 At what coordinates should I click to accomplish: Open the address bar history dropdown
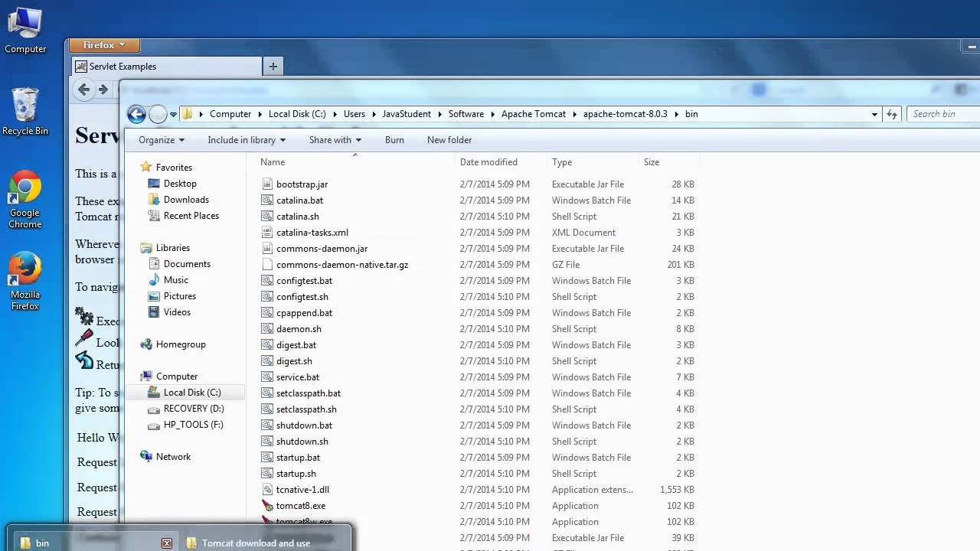[x=874, y=114]
